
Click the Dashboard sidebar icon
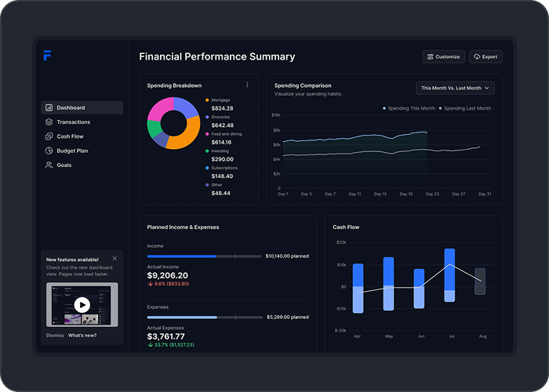[x=49, y=107]
